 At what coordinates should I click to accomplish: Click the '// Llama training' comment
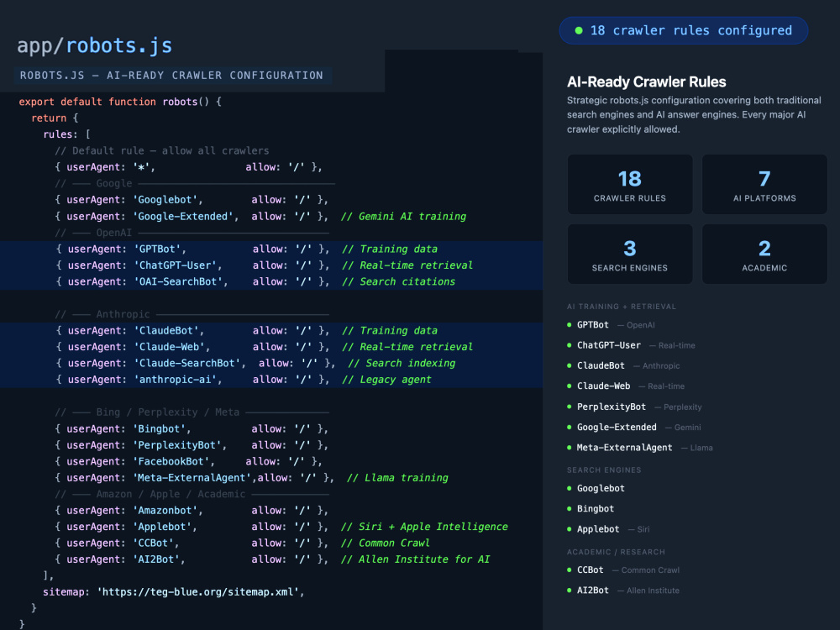point(397,478)
